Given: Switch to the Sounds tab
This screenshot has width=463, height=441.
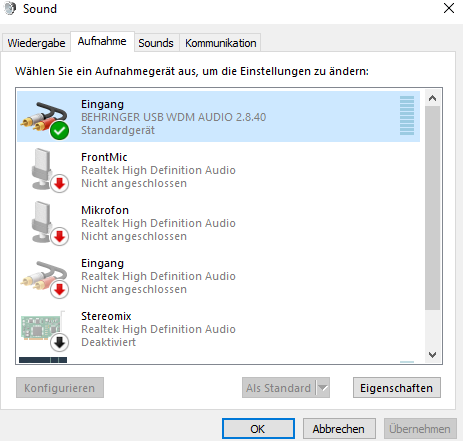Looking at the screenshot, I should [156, 43].
